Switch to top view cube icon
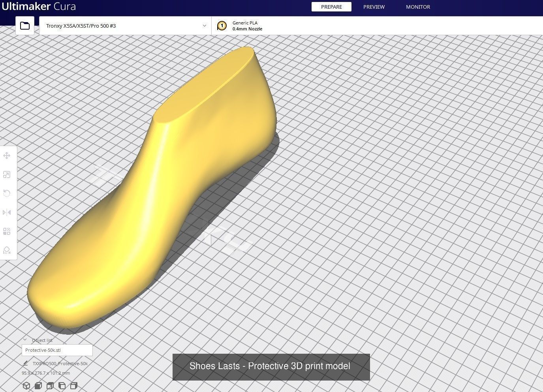The width and height of the screenshot is (543, 392). (x=50, y=386)
